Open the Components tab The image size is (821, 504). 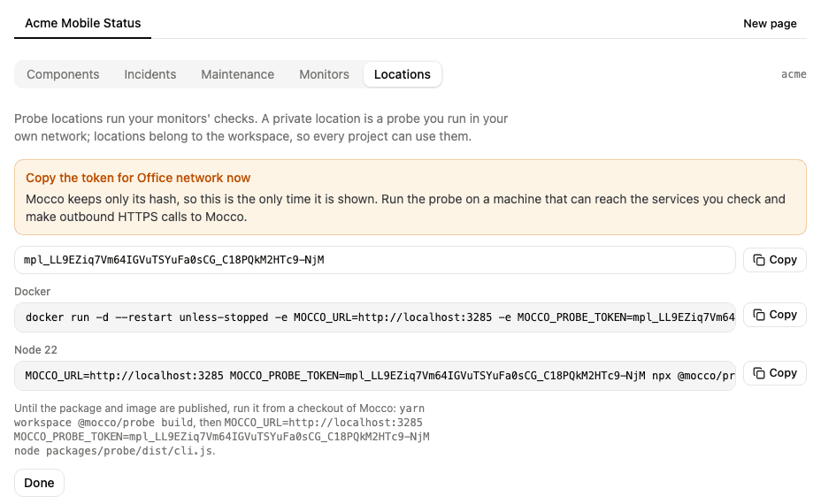click(x=63, y=74)
